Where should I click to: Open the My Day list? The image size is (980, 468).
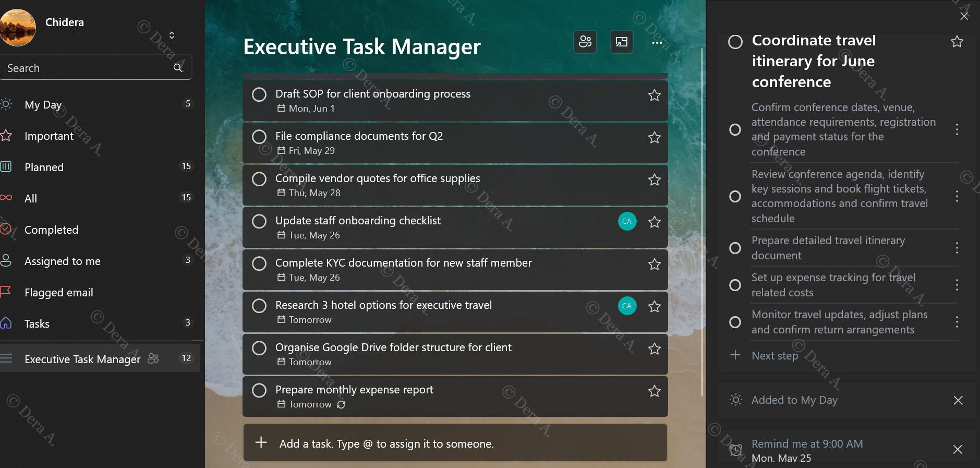99,104
